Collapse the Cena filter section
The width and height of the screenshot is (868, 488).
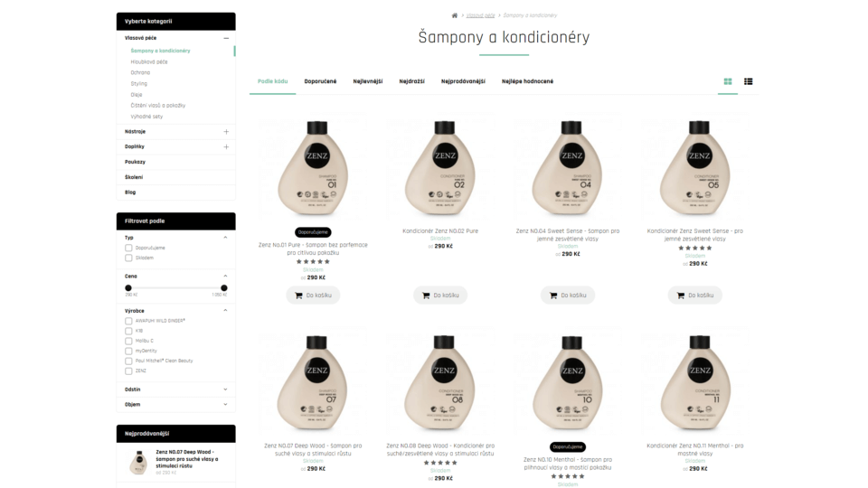click(225, 277)
